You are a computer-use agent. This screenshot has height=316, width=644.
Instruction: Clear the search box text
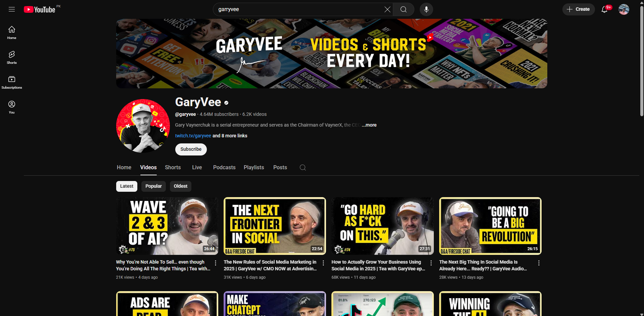[387, 9]
